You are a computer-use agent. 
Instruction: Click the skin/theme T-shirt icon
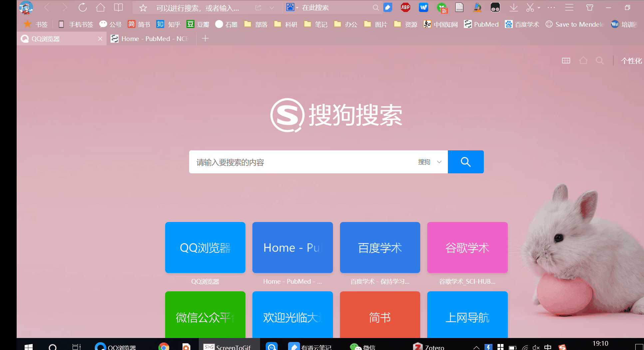[590, 7]
